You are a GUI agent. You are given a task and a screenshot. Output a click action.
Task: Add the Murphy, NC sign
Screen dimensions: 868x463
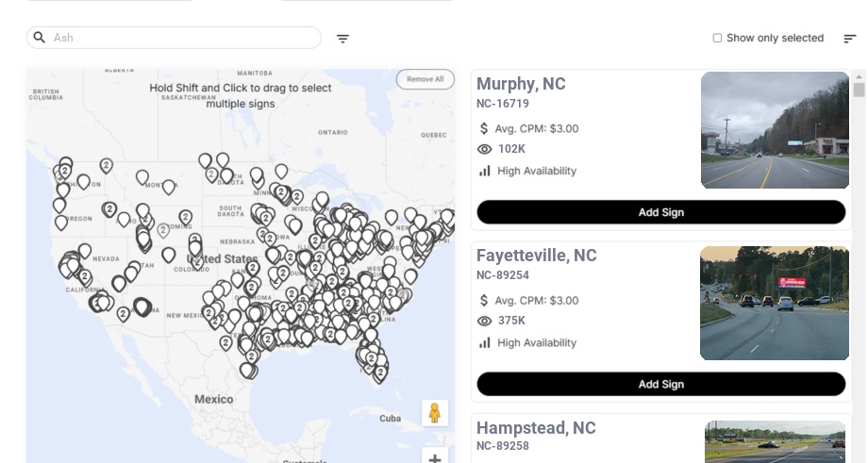click(x=660, y=212)
